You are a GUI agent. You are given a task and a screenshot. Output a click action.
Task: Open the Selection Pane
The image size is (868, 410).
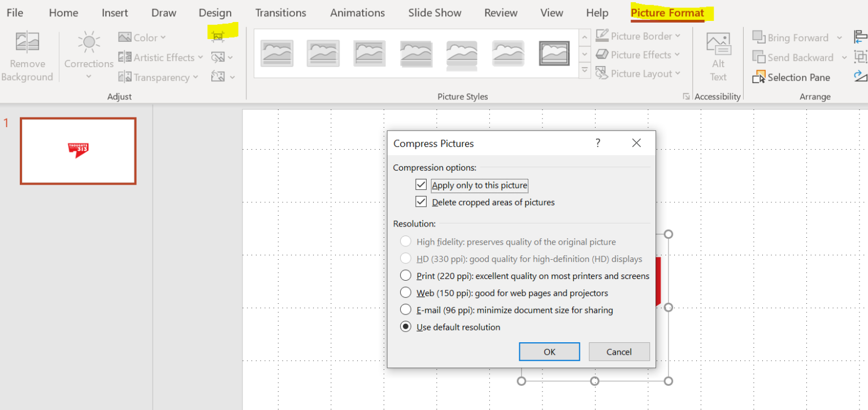(x=792, y=77)
